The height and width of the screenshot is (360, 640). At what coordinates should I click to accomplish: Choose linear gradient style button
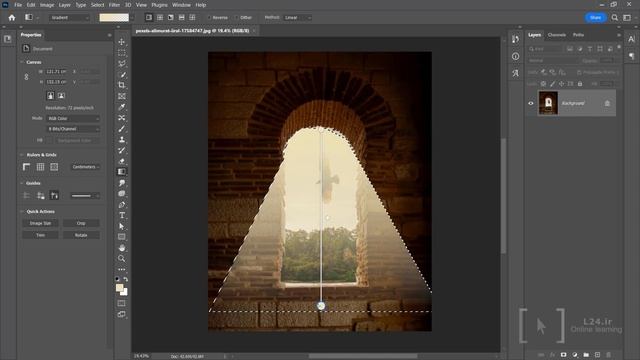(x=149, y=18)
